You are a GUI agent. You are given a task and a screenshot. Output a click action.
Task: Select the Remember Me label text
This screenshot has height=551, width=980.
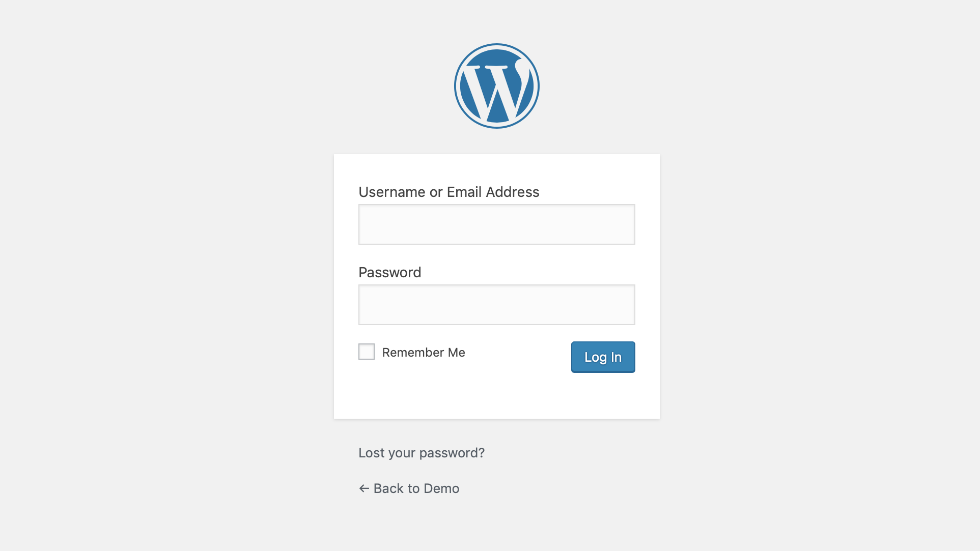[424, 352]
